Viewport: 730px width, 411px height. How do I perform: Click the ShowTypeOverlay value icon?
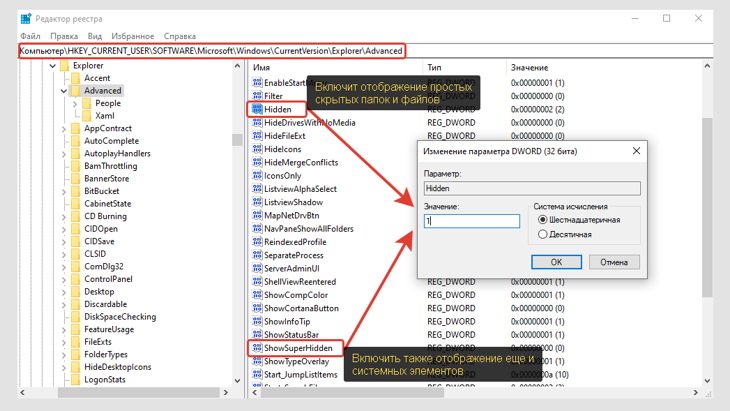tap(257, 361)
